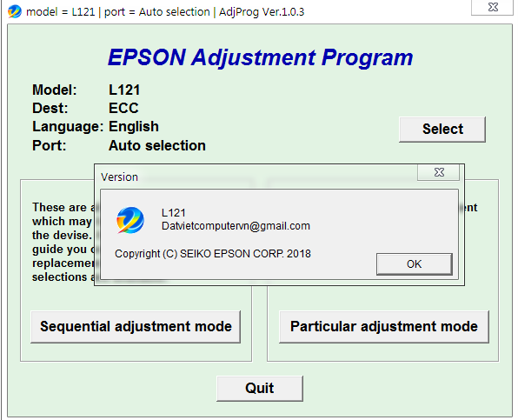
Task: Click the L121 model value in the main window
Action: (x=124, y=90)
